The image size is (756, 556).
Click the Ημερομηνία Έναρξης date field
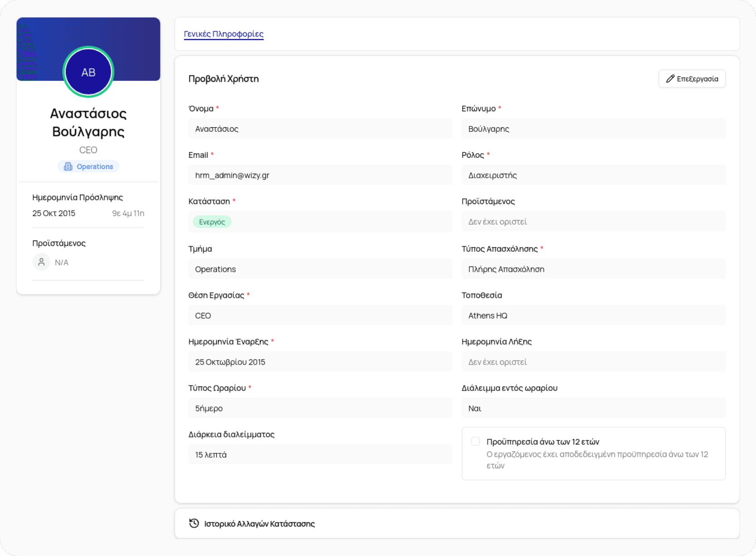(x=320, y=362)
